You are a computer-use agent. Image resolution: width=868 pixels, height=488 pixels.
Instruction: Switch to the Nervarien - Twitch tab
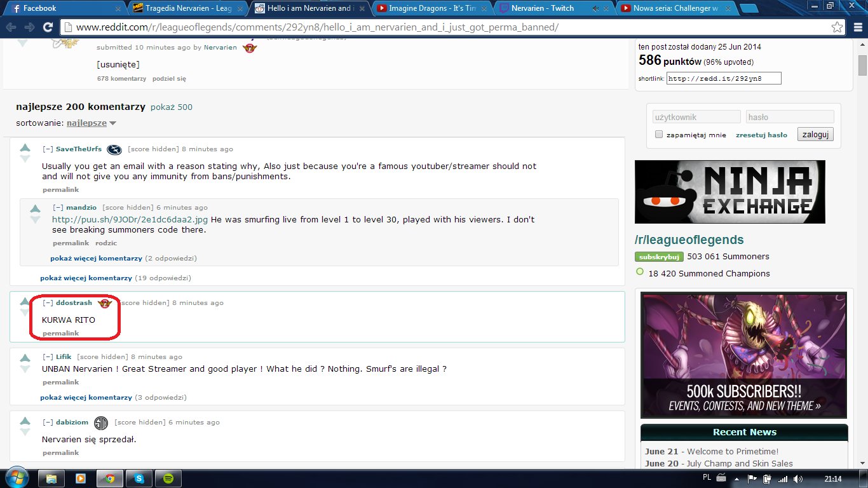click(x=552, y=8)
